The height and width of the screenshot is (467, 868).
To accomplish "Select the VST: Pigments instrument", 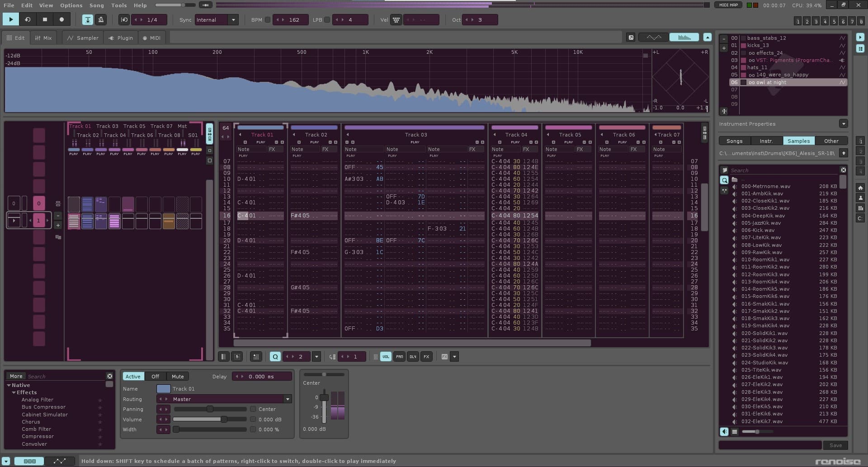I will (x=788, y=60).
